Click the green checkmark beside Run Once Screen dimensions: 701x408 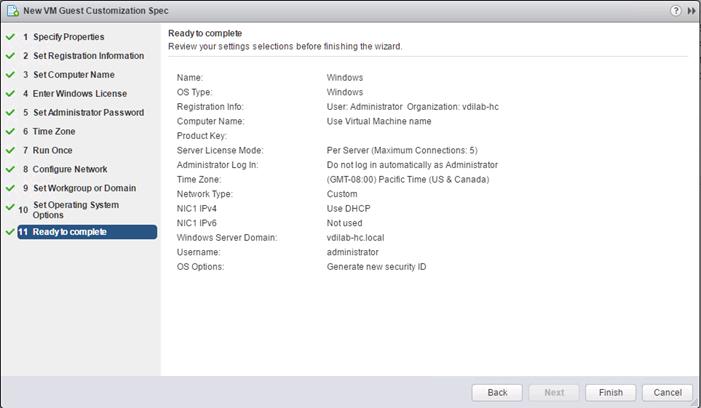10,150
